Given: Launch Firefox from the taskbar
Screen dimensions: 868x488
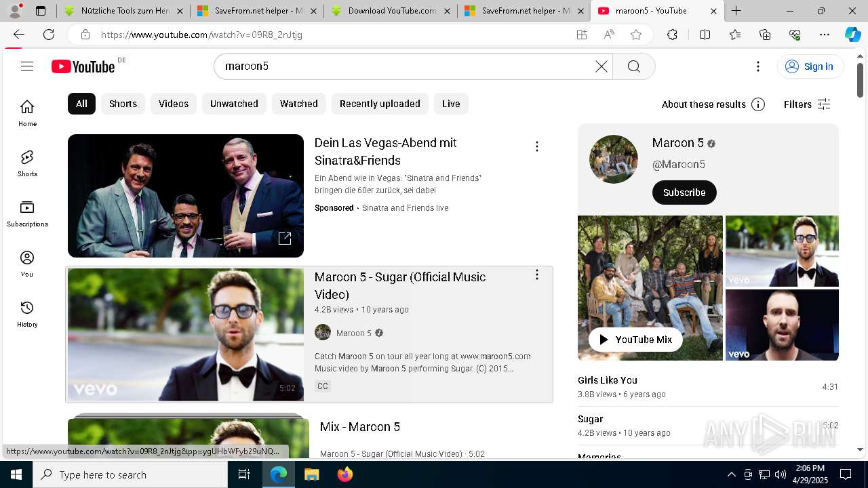Looking at the screenshot, I should point(345,474).
